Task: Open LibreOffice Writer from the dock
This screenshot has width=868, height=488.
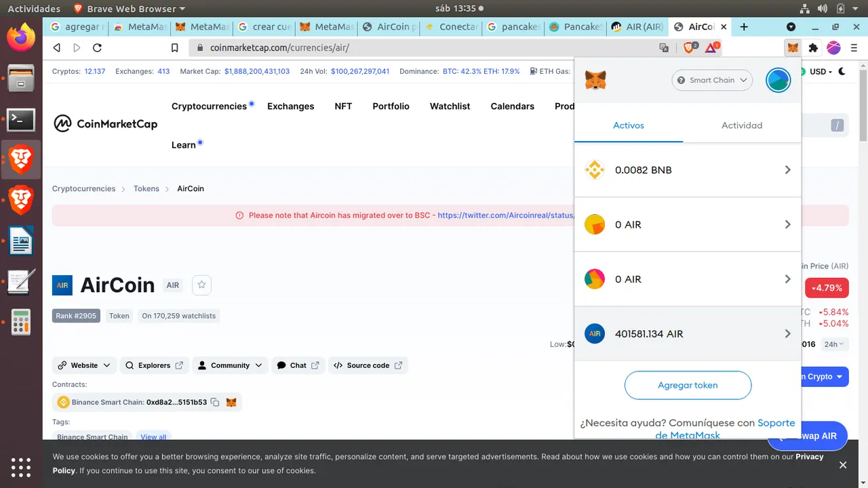Action: click(x=21, y=241)
